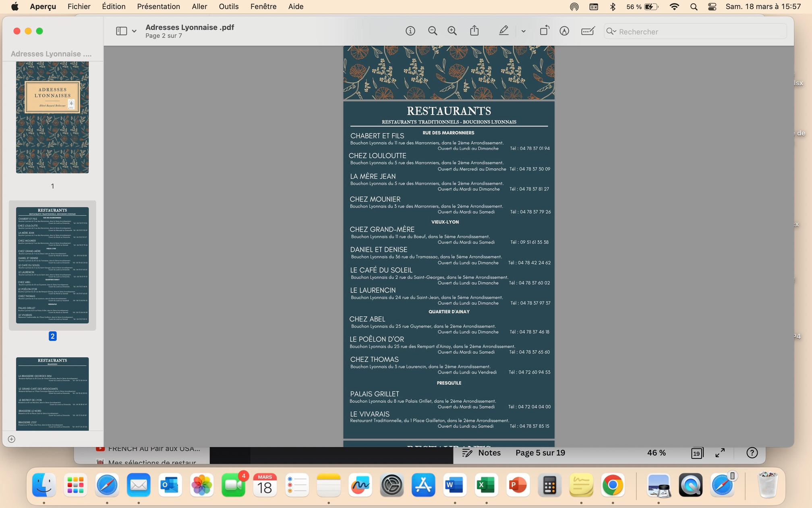Open the form filling toolbar icon

[588, 31]
